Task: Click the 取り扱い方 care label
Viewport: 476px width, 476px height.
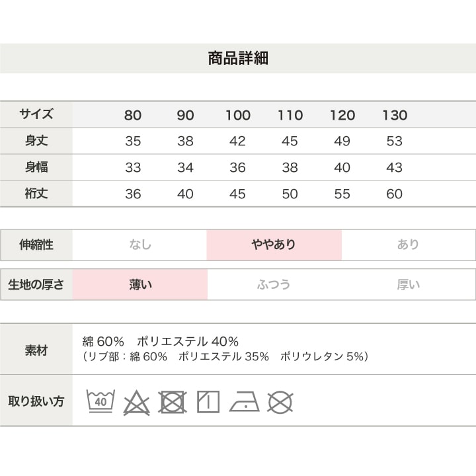Action: click(x=36, y=401)
